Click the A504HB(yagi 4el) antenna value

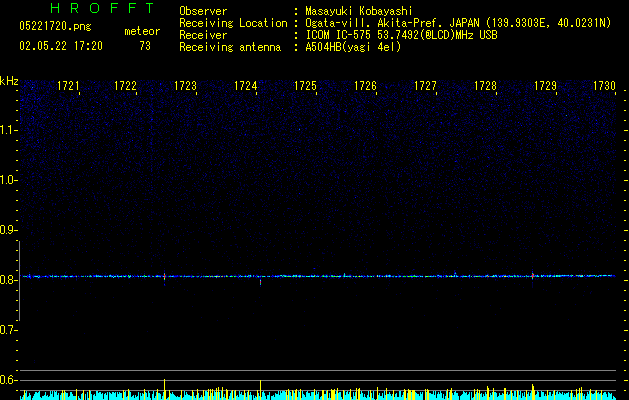(x=353, y=47)
